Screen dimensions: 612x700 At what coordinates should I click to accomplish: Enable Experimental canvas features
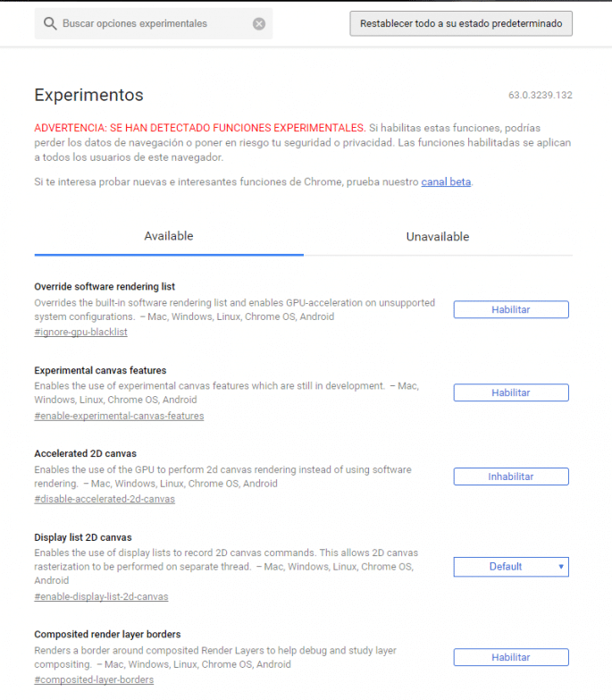point(511,392)
